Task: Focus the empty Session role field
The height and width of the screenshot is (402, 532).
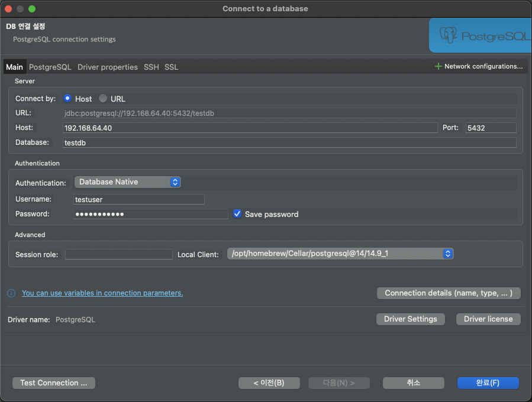Action: click(119, 254)
